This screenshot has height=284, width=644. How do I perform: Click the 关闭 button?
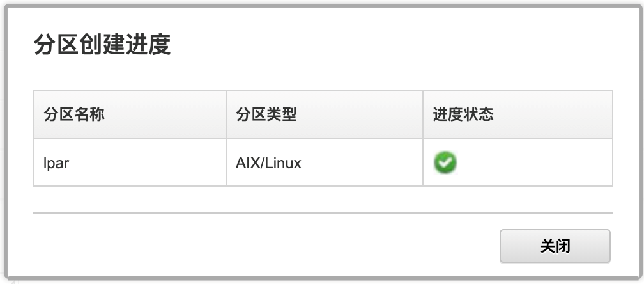[x=555, y=246]
